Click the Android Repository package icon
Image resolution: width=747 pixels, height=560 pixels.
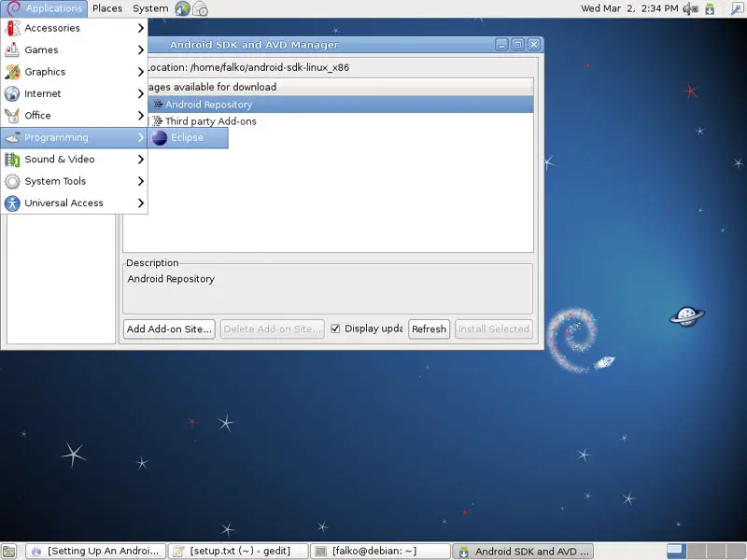pos(158,105)
